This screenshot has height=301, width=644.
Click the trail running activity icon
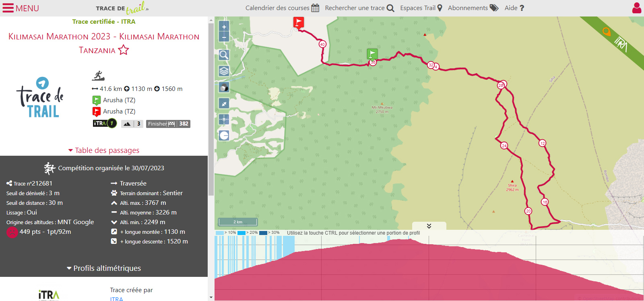[x=98, y=76]
